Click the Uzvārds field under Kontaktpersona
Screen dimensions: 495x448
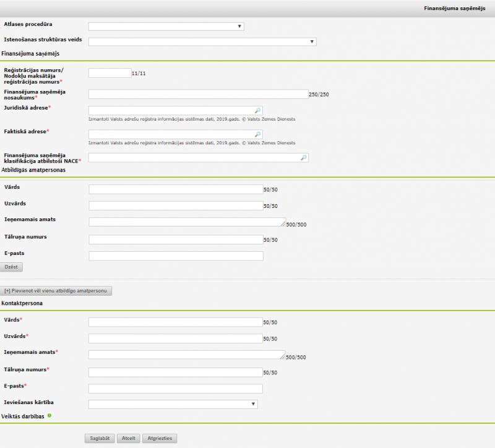pyautogui.click(x=176, y=338)
